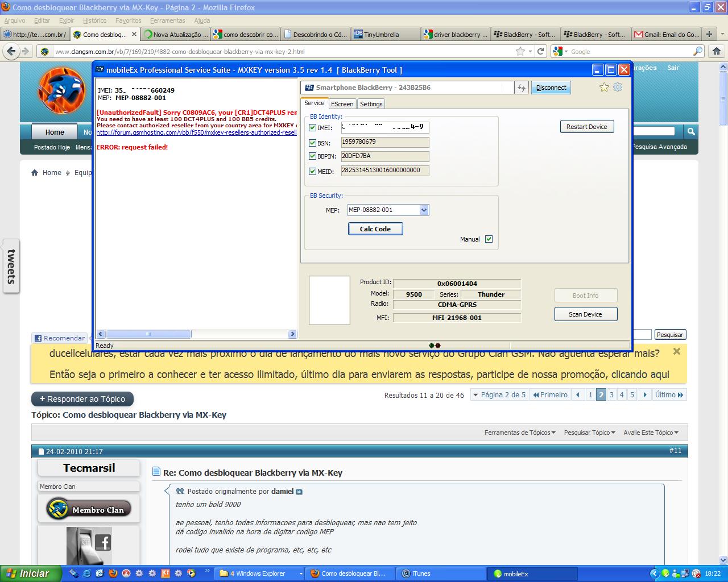Click Responder ao Tópico button
Image resolution: width=728 pixels, height=582 pixels.
coord(82,399)
